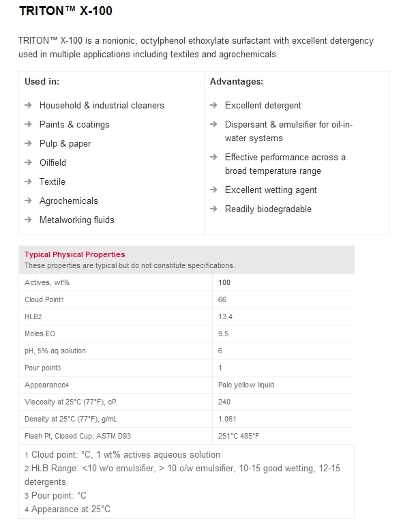Click the Metalworking fluids list item
The image size is (416, 532).
click(x=76, y=220)
